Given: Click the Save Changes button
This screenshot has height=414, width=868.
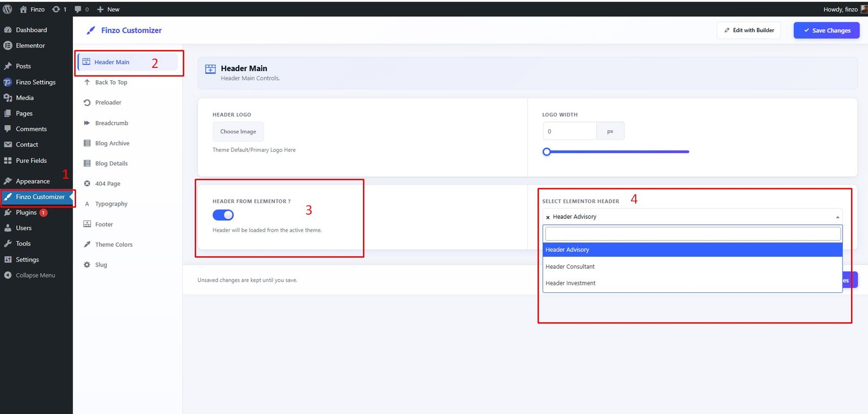Looking at the screenshot, I should (826, 30).
